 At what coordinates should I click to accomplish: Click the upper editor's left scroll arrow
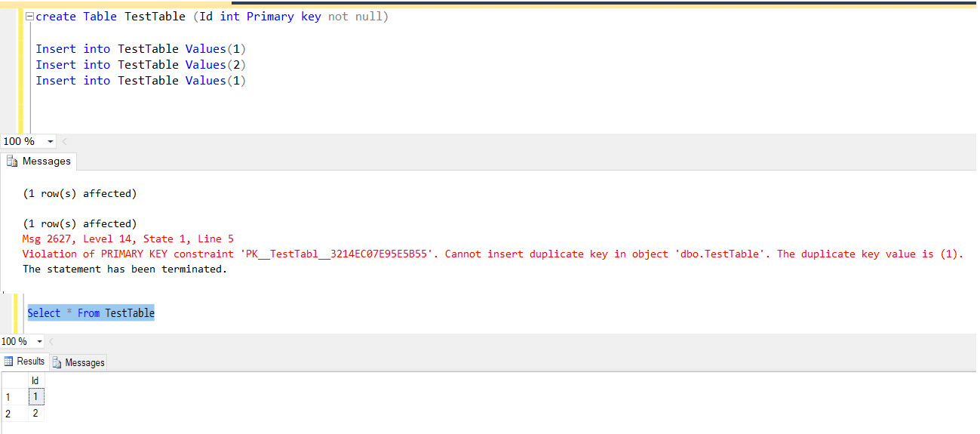point(64,142)
